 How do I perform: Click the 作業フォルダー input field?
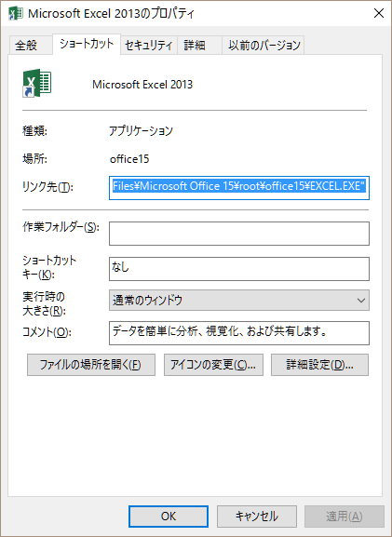(239, 234)
